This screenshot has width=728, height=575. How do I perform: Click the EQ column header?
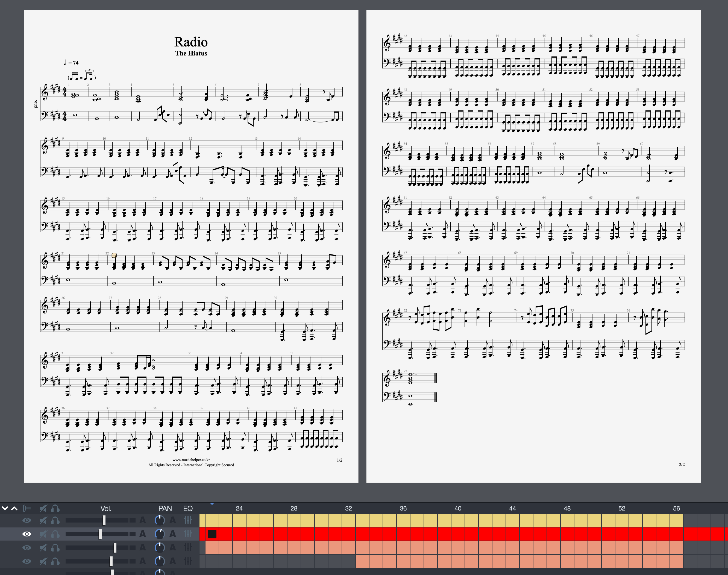(x=188, y=508)
